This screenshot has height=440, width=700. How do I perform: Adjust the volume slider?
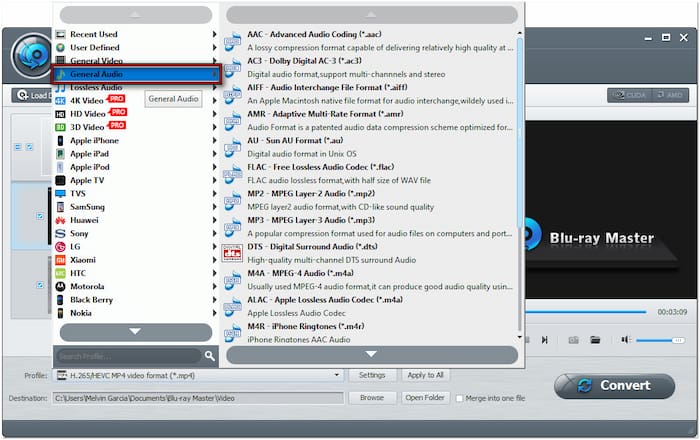[x=660, y=340]
